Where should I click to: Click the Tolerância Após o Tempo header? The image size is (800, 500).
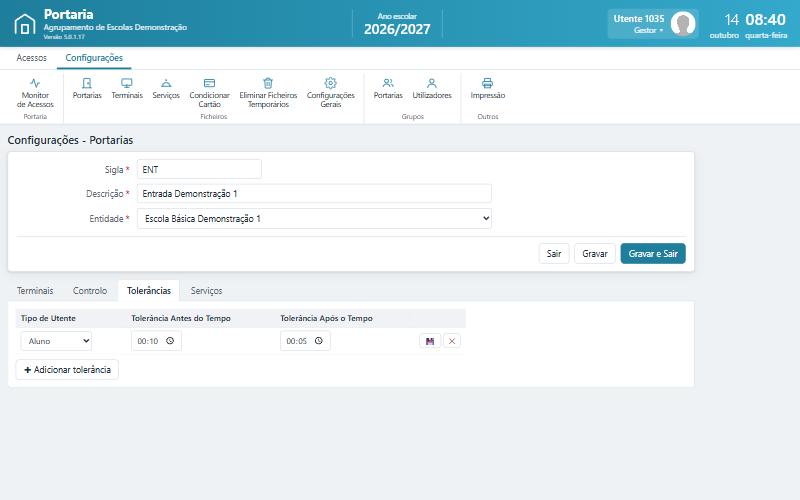(x=327, y=318)
